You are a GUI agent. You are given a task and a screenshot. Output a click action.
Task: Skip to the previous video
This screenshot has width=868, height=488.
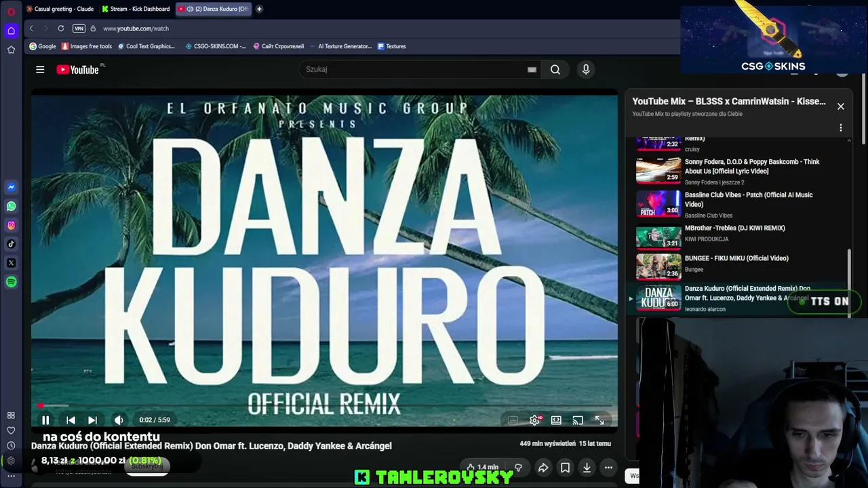pyautogui.click(x=71, y=420)
